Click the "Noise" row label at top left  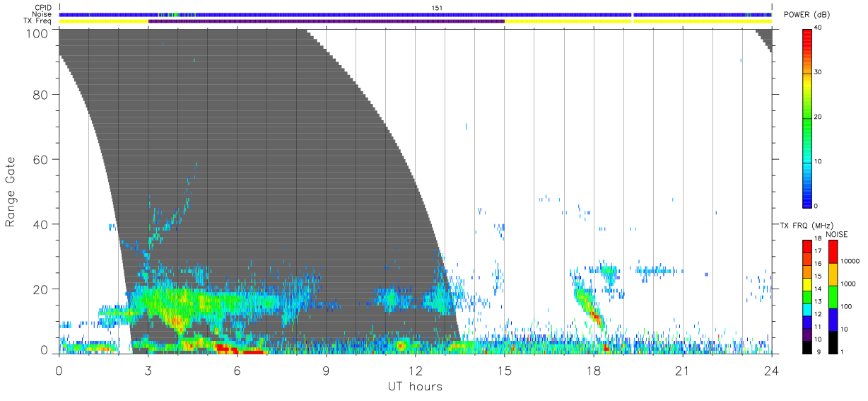coord(42,15)
